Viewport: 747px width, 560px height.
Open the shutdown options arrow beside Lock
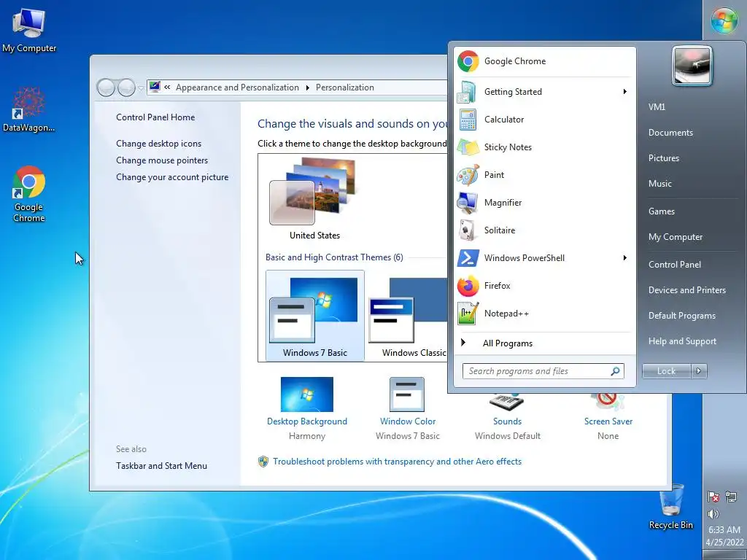pyautogui.click(x=699, y=371)
